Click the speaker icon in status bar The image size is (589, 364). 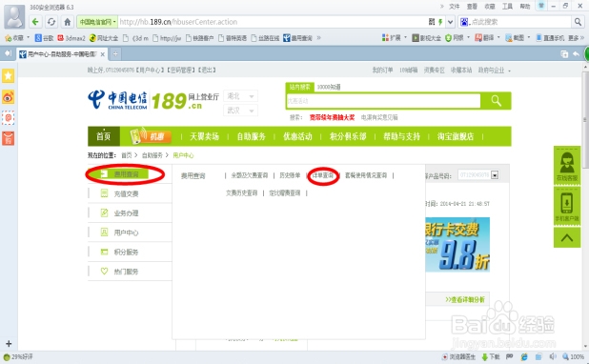coord(553,356)
